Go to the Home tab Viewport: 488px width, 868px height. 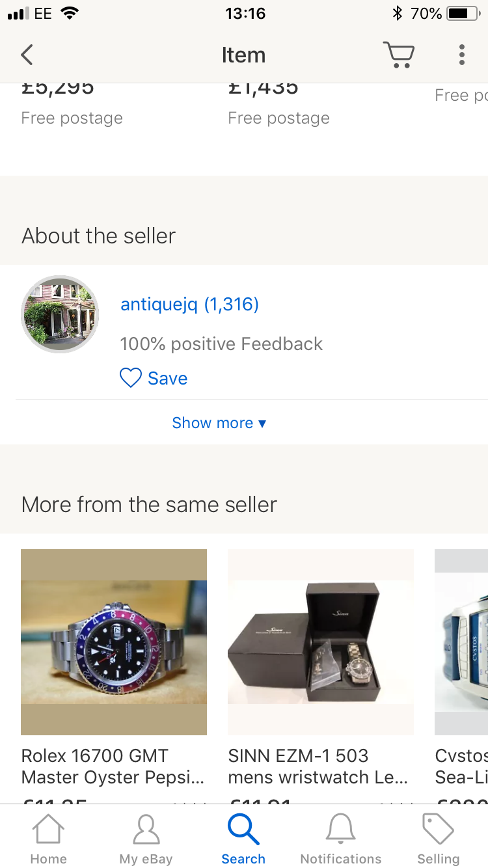pyautogui.click(x=48, y=839)
